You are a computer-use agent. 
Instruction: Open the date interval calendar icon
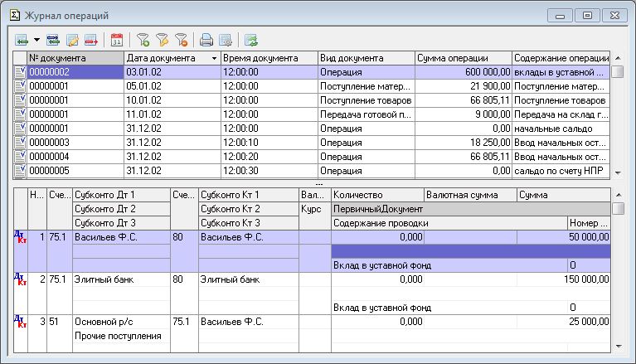pyautogui.click(x=116, y=39)
